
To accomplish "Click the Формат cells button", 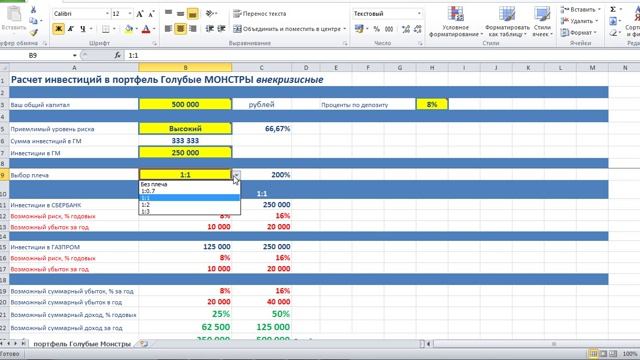I will tap(578, 32).
